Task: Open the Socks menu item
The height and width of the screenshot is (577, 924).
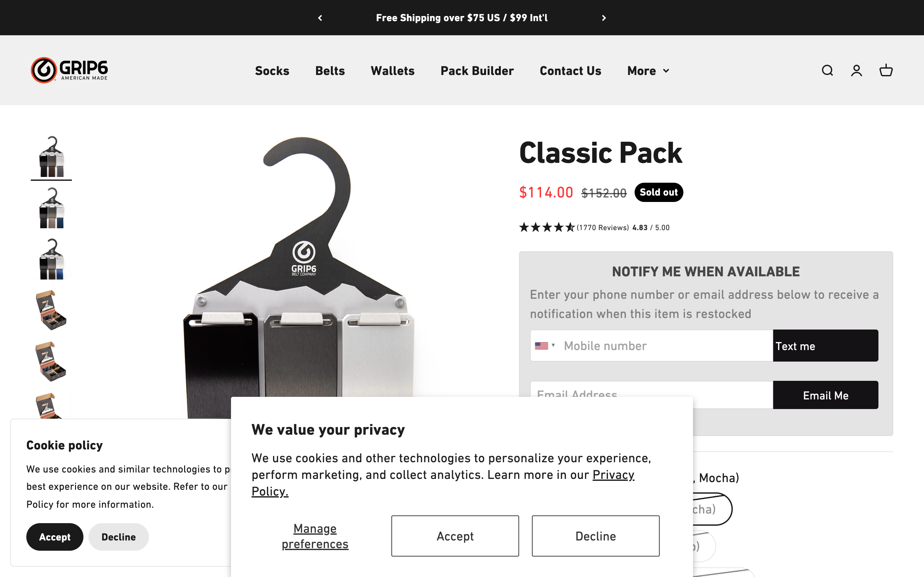Action: click(272, 71)
